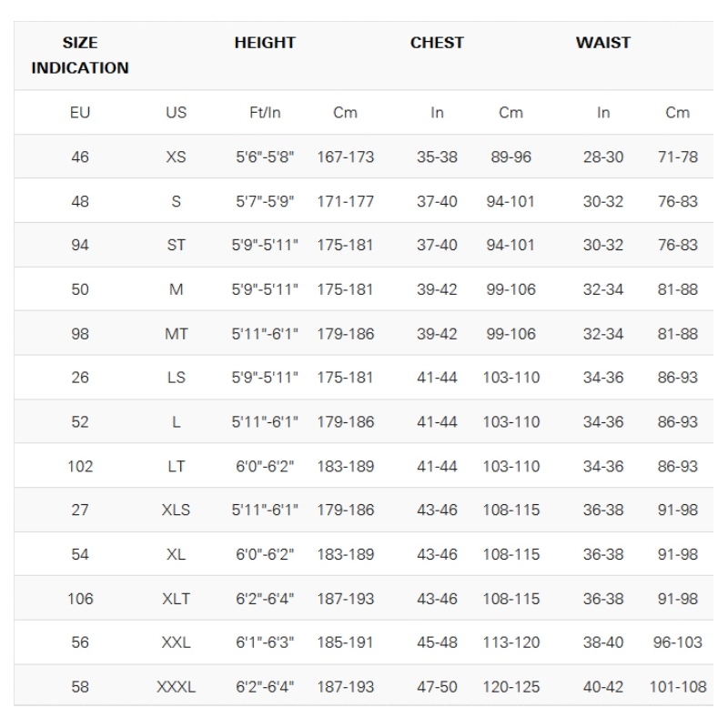Click the SIZE INDICATION column header
The width and height of the screenshot is (728, 728).
[81, 56]
